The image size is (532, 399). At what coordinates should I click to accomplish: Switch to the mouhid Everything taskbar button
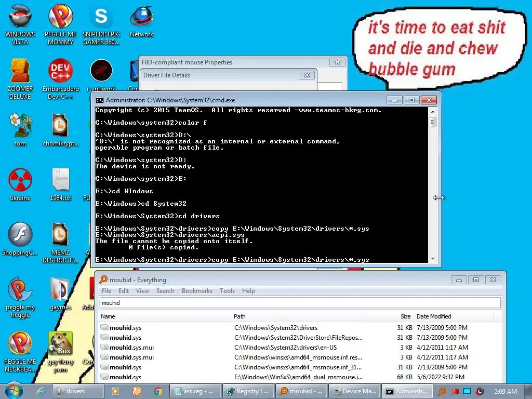click(x=301, y=391)
